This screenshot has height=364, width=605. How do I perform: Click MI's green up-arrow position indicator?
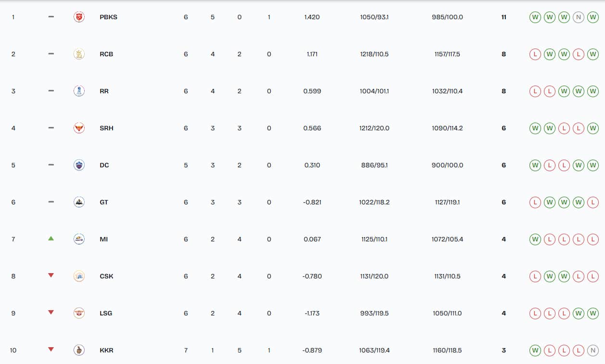51,238
